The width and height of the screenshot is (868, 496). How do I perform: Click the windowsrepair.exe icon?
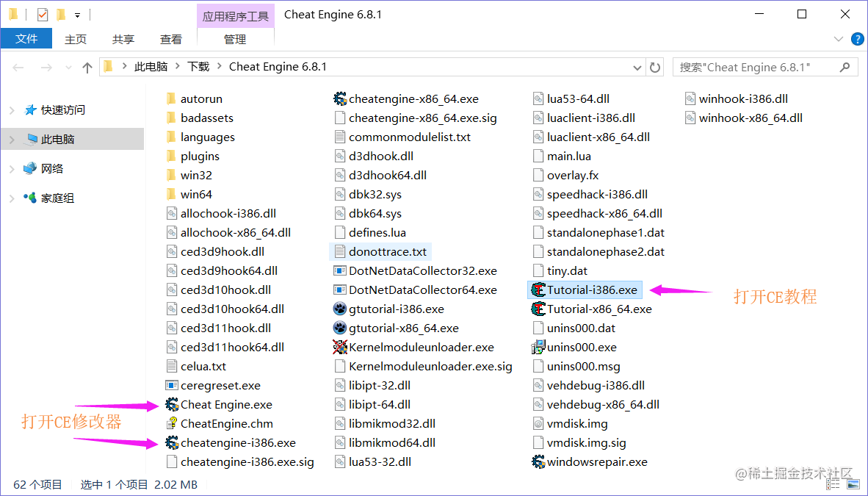pos(538,461)
